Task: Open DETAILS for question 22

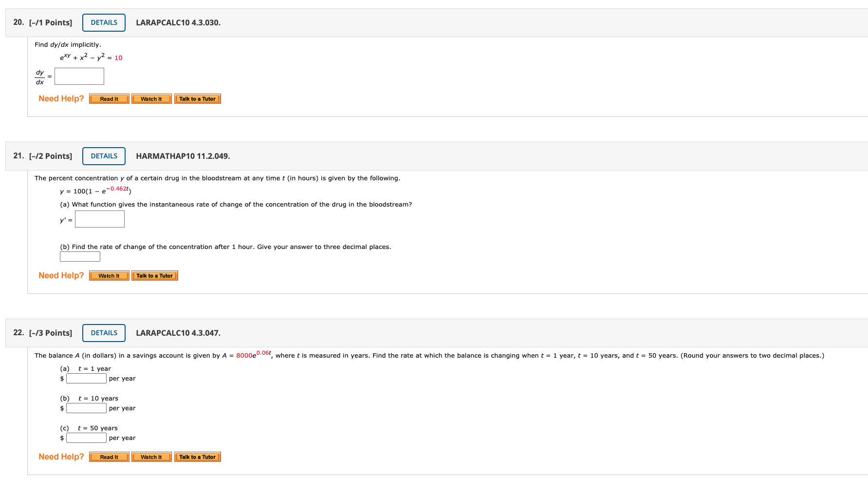Action: click(x=104, y=333)
